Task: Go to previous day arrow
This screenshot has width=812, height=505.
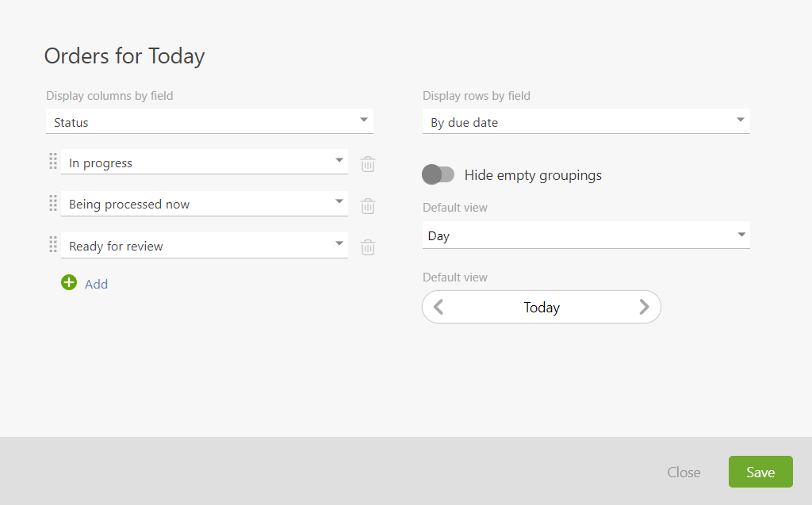Action: click(439, 307)
